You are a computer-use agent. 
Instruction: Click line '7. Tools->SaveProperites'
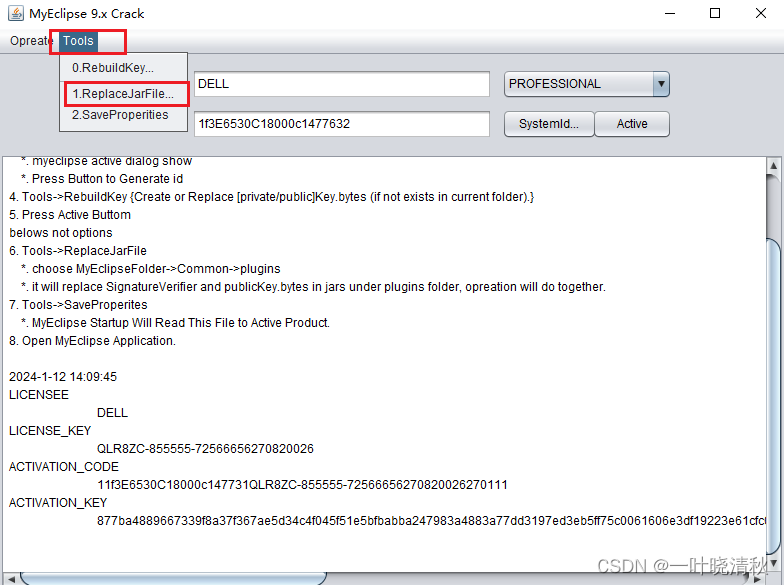78,305
